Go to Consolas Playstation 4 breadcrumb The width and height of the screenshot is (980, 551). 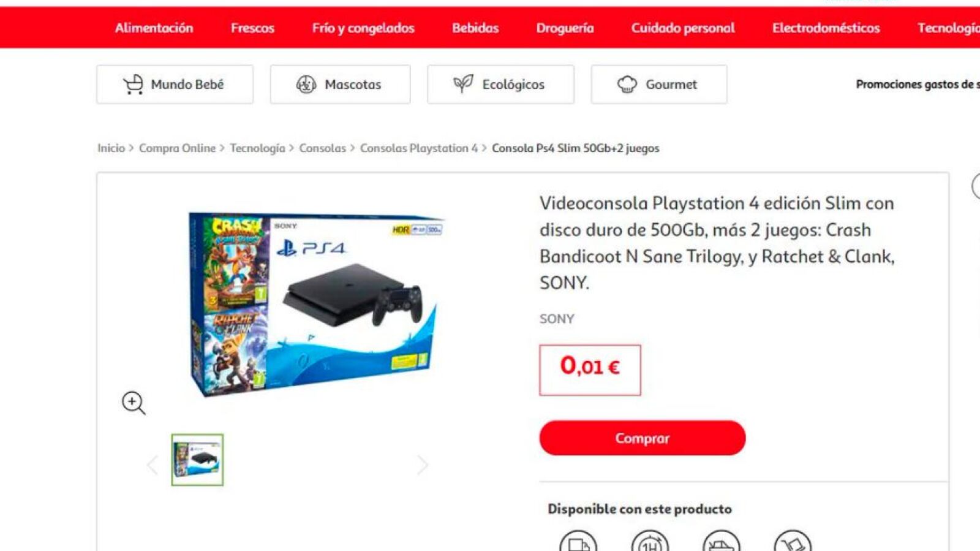(x=419, y=148)
